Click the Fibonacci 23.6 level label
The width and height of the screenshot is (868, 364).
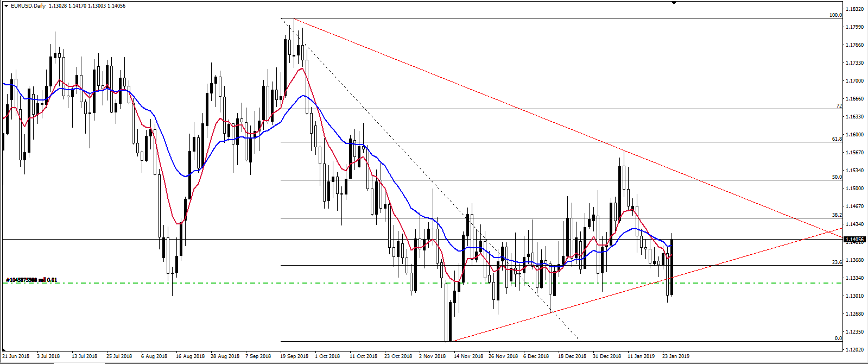pos(837,262)
